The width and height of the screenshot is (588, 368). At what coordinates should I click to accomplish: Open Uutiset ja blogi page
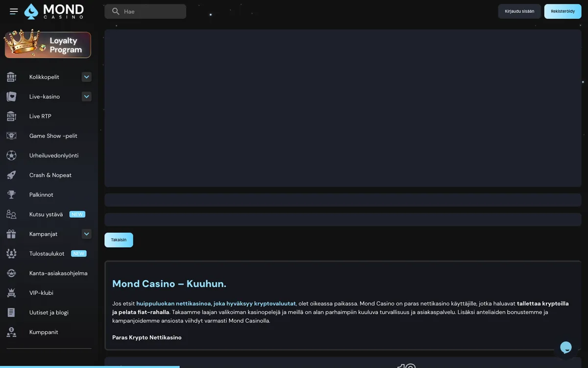[49, 313]
